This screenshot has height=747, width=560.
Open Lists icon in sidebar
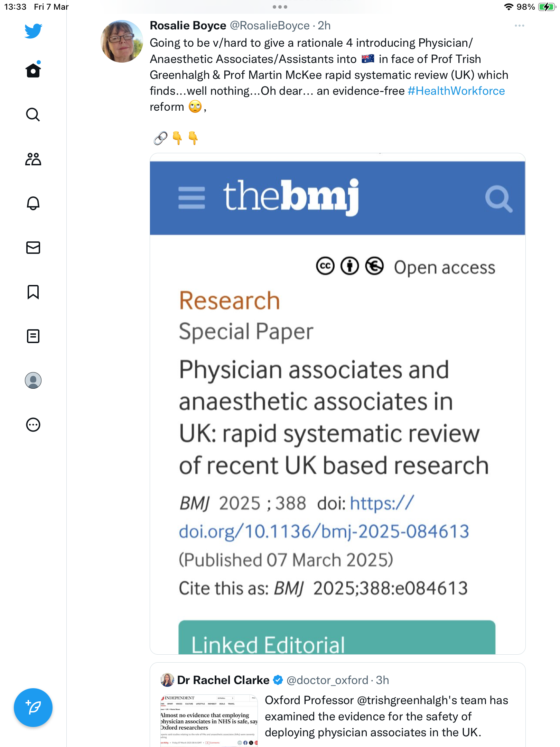pyautogui.click(x=33, y=336)
